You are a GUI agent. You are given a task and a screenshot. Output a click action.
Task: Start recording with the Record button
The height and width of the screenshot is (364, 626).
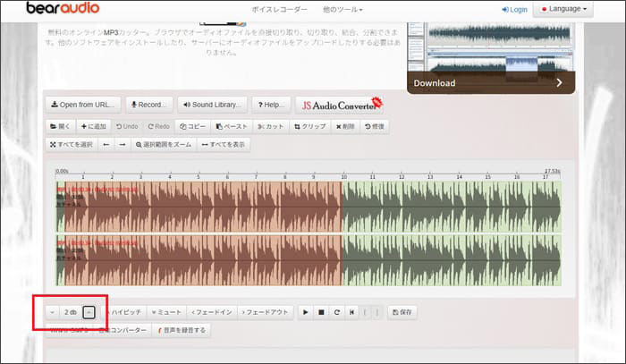coord(149,105)
